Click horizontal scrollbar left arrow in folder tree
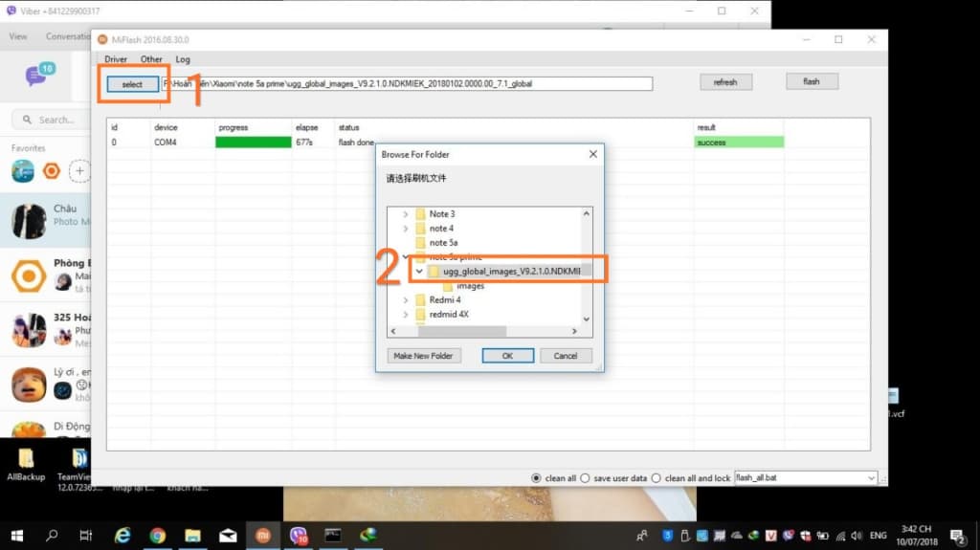Image resolution: width=980 pixels, height=550 pixels. (x=393, y=331)
